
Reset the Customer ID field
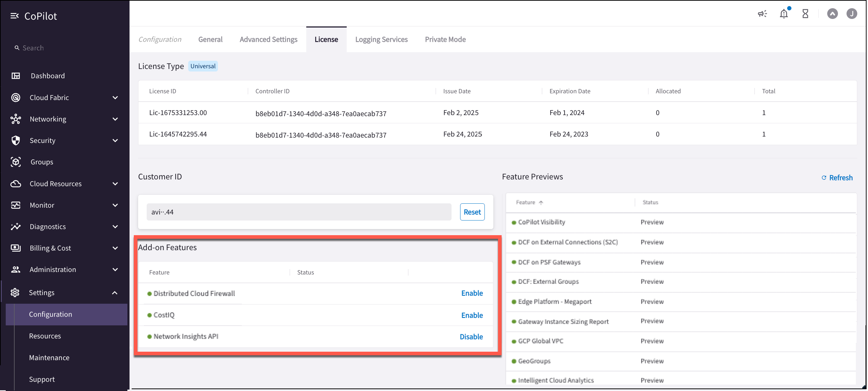[x=472, y=212]
